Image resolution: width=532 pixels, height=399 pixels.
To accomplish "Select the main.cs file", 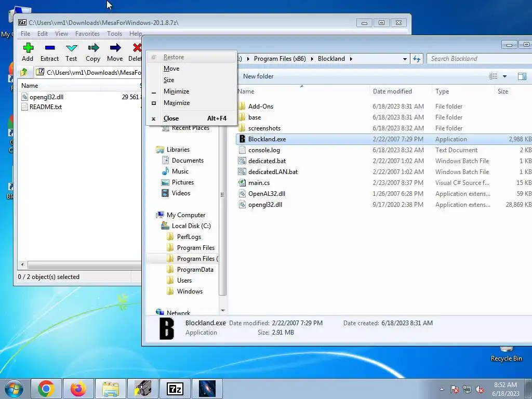I will point(259,183).
